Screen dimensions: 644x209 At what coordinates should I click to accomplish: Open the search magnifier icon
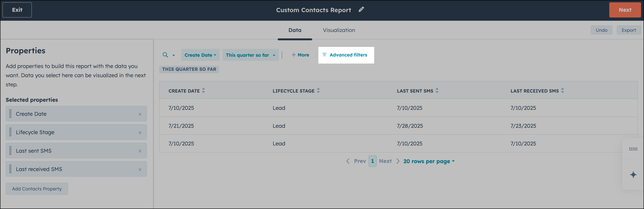165,55
